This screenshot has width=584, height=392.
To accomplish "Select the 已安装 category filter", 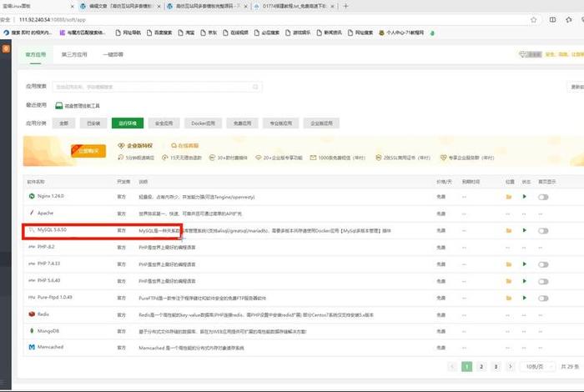I will pos(93,123).
